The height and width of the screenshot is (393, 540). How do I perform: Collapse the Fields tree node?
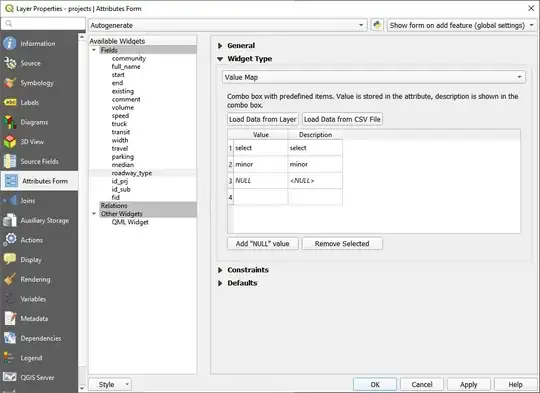pos(94,50)
